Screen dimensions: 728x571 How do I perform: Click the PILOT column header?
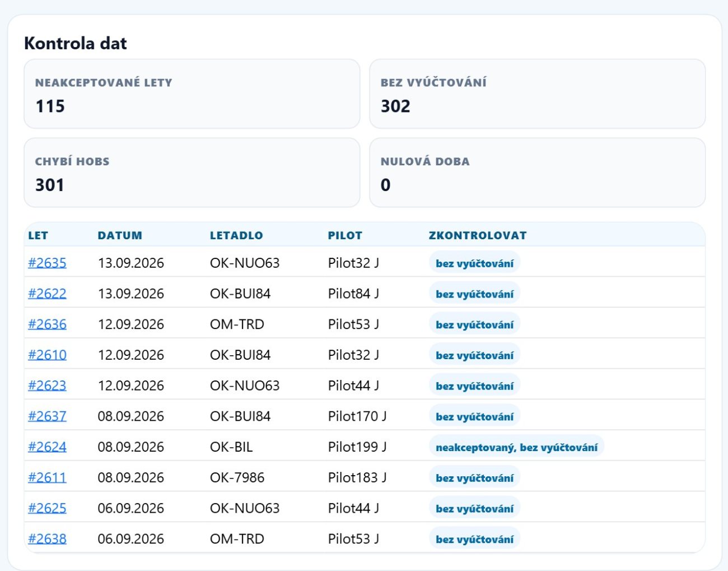(345, 235)
